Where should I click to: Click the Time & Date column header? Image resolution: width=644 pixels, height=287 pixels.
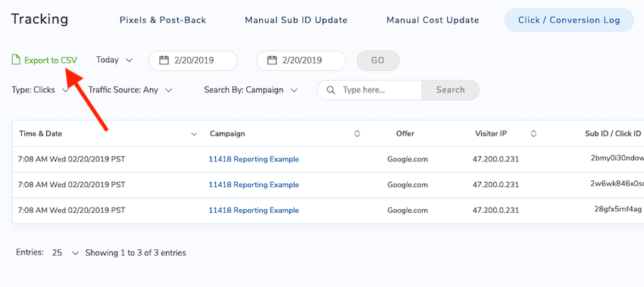[41, 133]
